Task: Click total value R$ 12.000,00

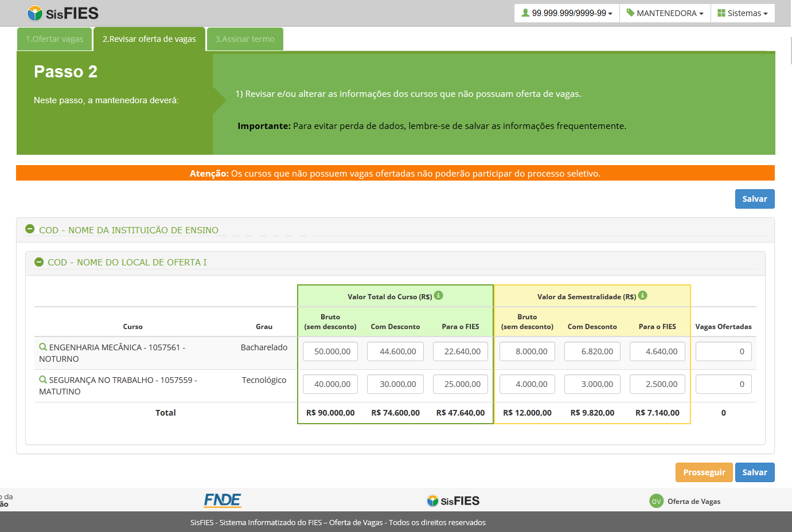Action: coord(527,413)
